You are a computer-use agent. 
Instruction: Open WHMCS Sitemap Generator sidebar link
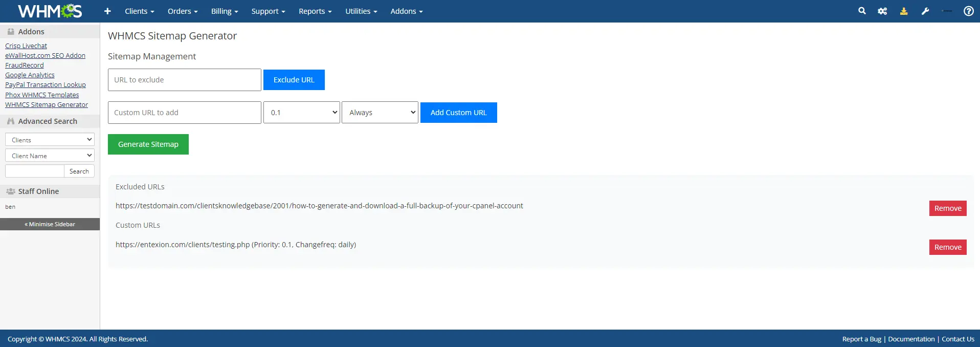[x=47, y=104]
